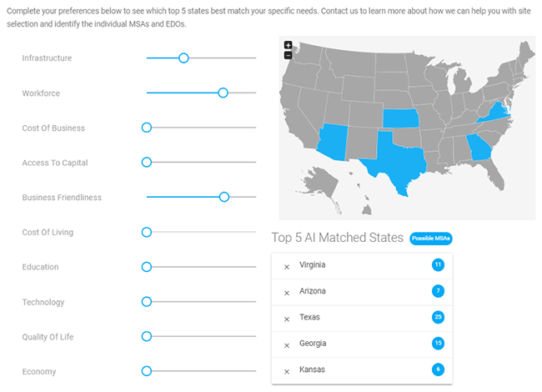Click the Education slider handle
542x392 pixels.
pos(147,267)
